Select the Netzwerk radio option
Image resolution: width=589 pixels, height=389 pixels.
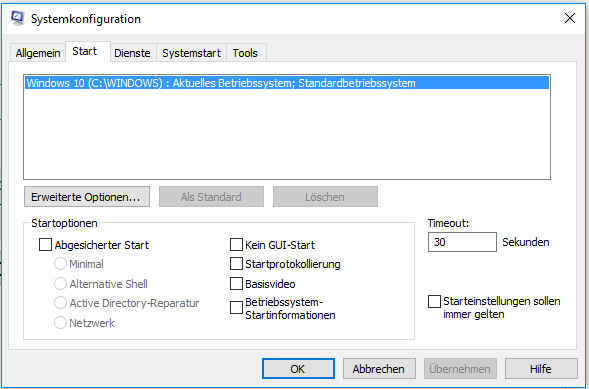60,323
